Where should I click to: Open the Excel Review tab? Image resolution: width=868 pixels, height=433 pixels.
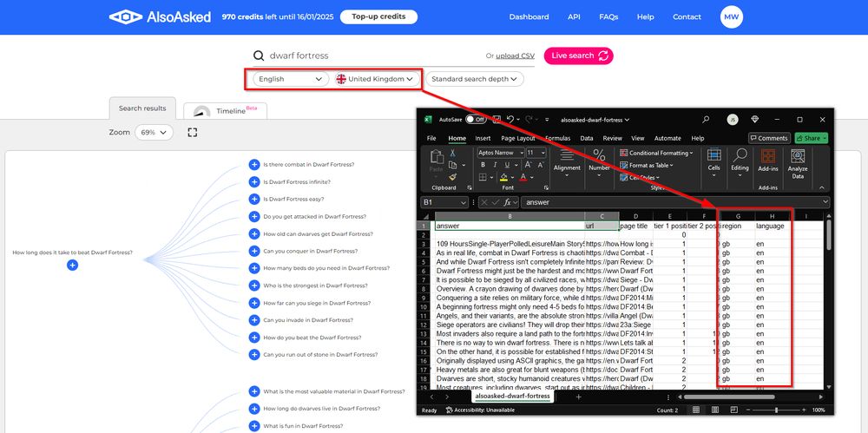click(612, 139)
